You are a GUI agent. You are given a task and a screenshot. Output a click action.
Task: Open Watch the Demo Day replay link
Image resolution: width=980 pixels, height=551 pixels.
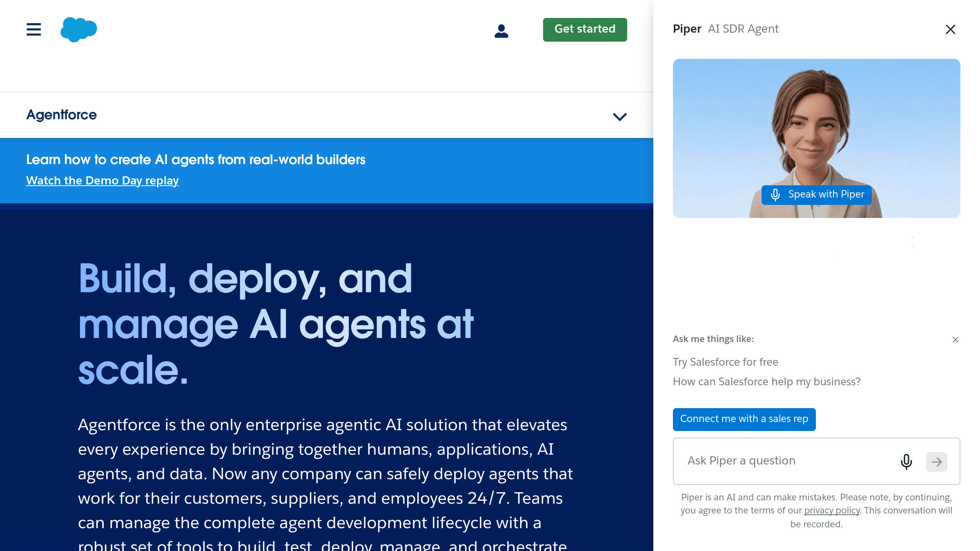tap(102, 180)
